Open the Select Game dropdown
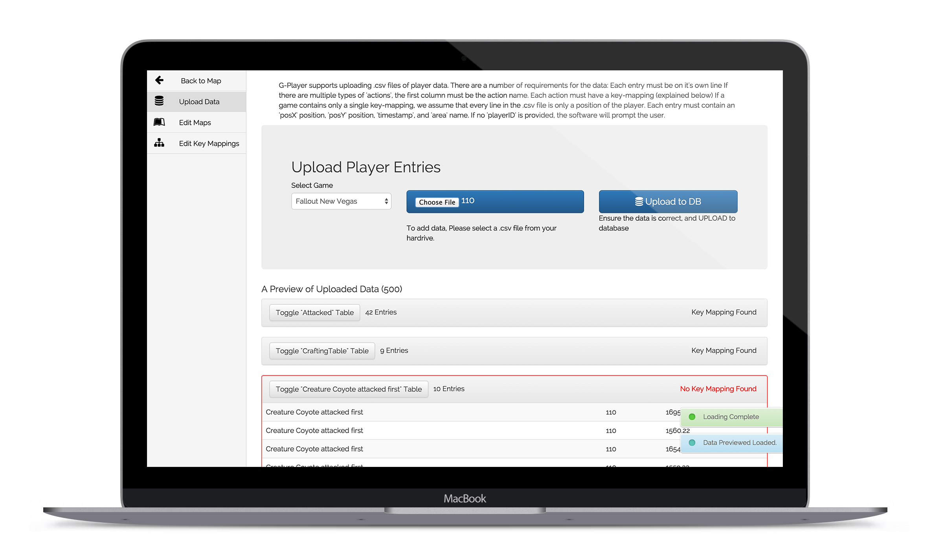This screenshot has height=560, width=933. click(341, 201)
